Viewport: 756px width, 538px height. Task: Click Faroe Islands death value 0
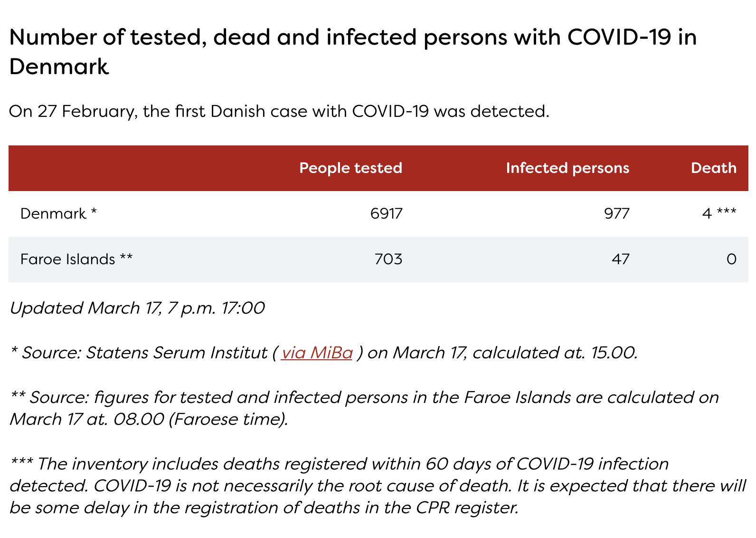732,259
